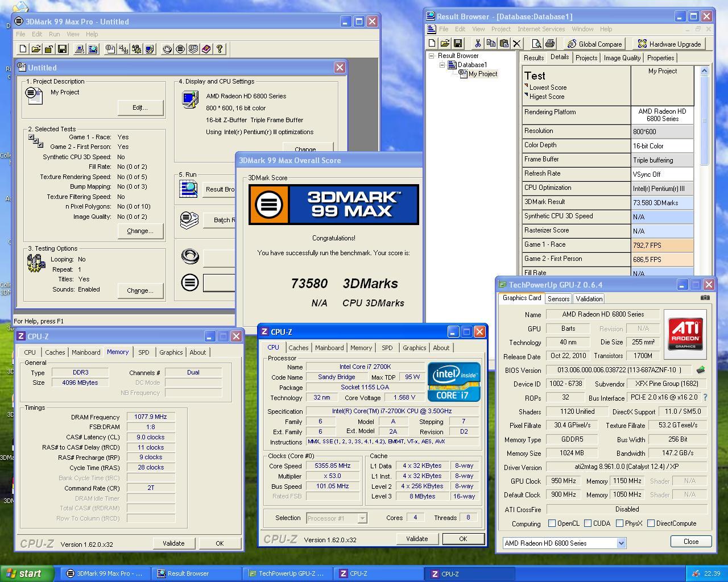This screenshot has width=728, height=582.
Task: Click the 3DMark logo run icon in toolbar
Action: [x=180, y=49]
